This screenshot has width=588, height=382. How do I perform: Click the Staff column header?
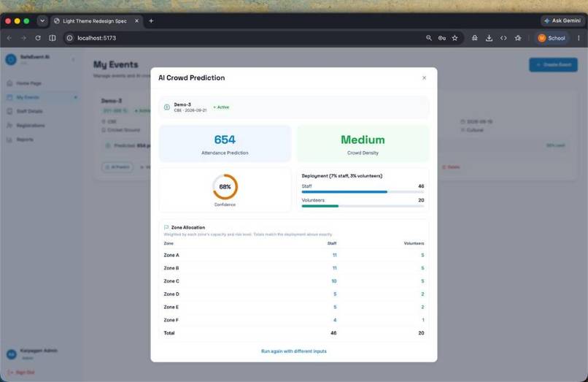[332, 243]
